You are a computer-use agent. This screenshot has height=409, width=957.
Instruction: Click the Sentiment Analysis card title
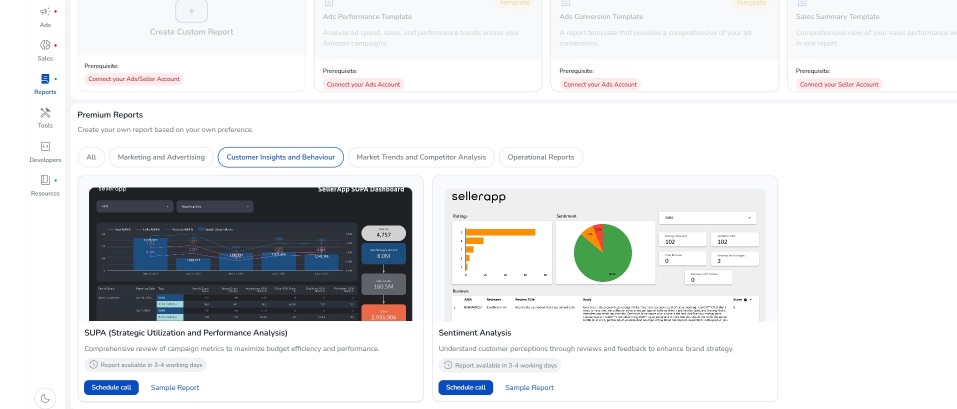click(x=475, y=333)
